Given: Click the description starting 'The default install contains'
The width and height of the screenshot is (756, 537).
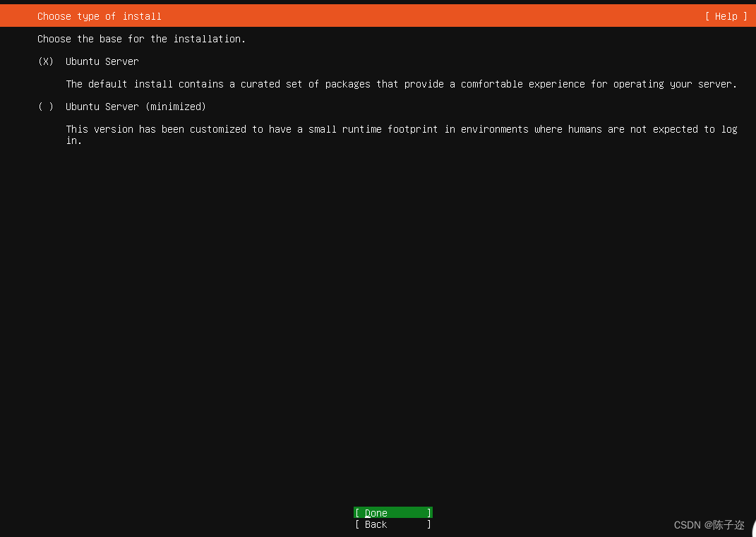Looking at the screenshot, I should click(x=402, y=84).
